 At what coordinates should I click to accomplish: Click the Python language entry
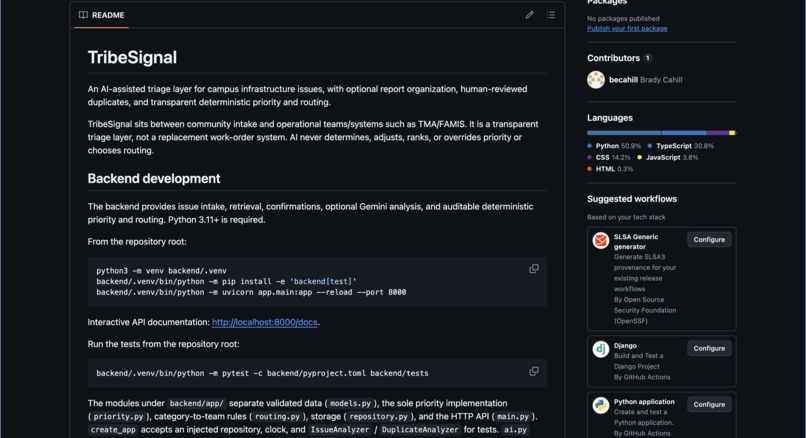point(614,146)
